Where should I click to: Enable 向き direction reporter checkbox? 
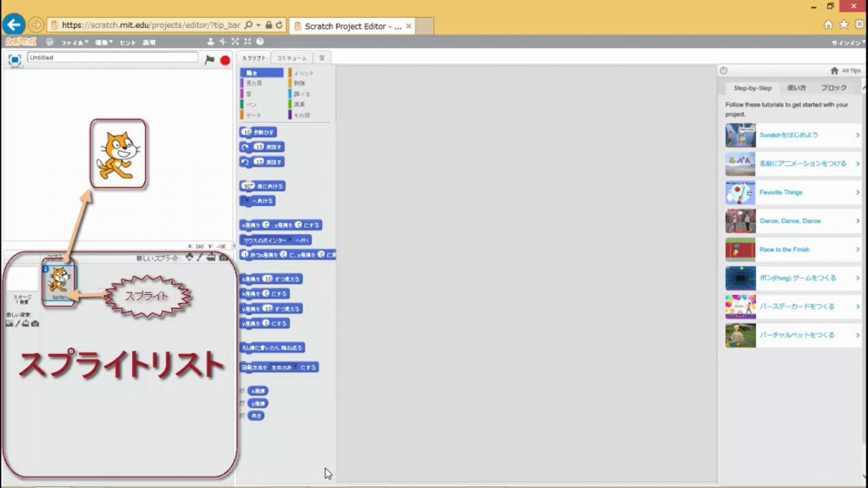242,415
